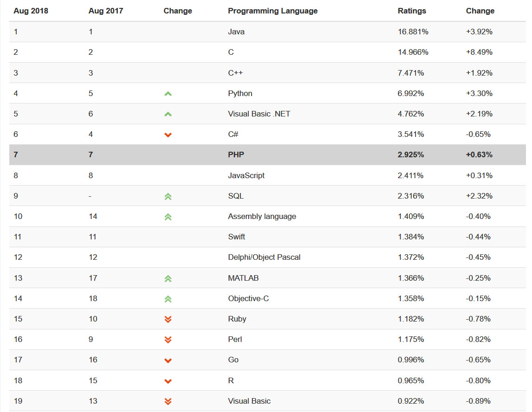The width and height of the screenshot is (532, 412).
Task: Click the Aug 2018 column header
Action: click(31, 11)
